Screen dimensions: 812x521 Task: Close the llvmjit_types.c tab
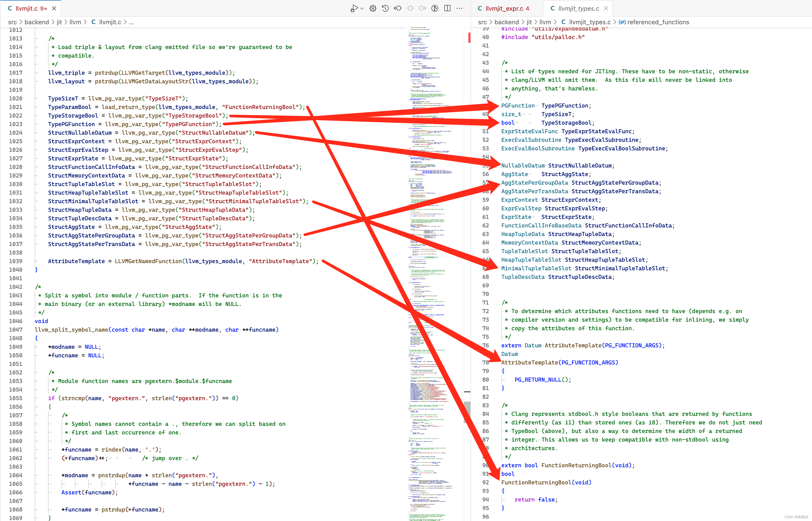pos(606,9)
